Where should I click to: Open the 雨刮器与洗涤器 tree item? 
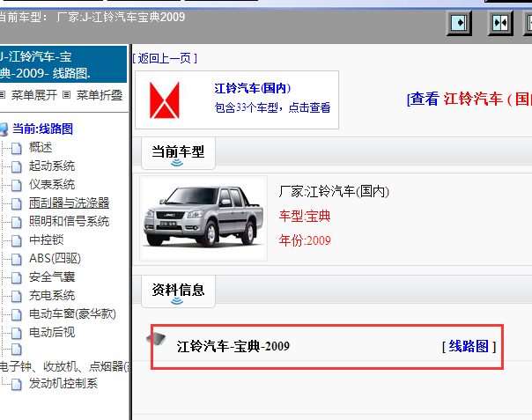pos(69,203)
